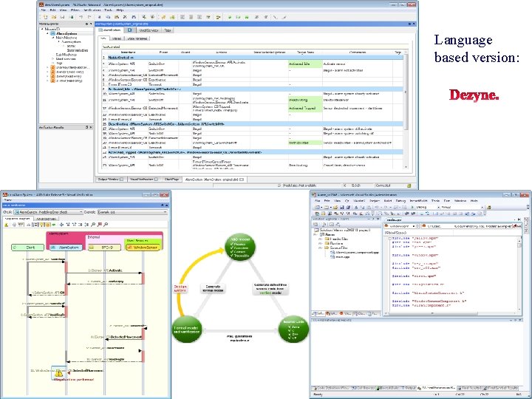This screenshot has height=399, width=532.
Task: Click the yellow warning icon at diagram bottom
Action: point(58,373)
